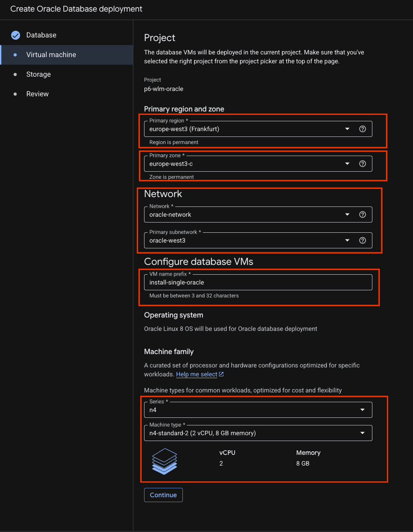The image size is (413, 532).
Task: Click the Project page heading
Action: (x=160, y=37)
